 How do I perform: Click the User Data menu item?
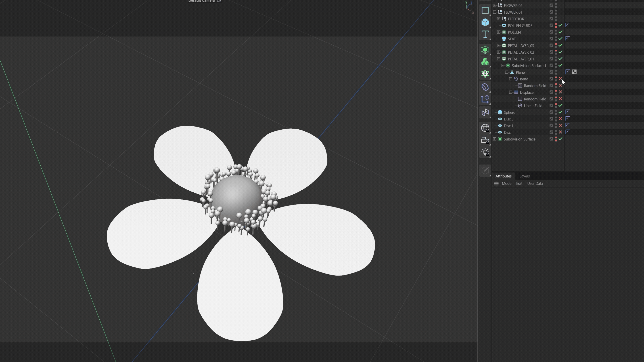535,183
